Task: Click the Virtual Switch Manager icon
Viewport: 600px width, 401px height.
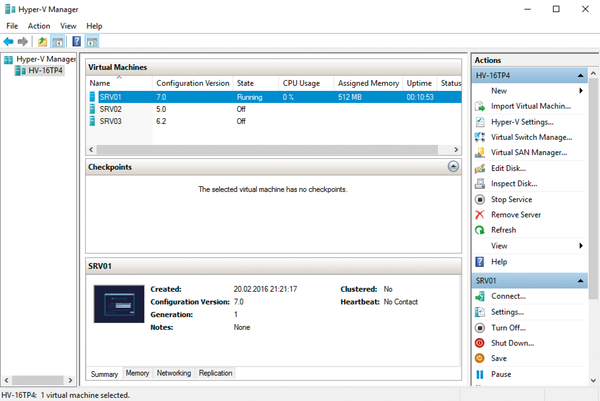Action: coord(480,137)
